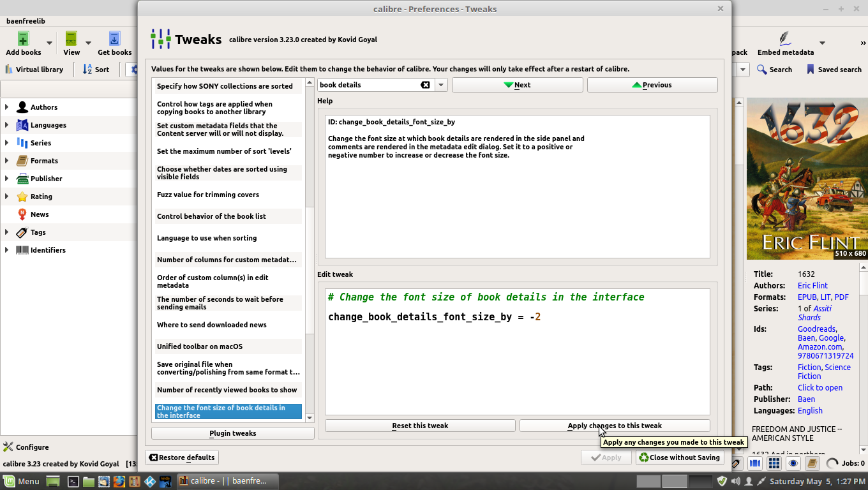Open Plugin tweaks
This screenshot has width=868, height=490.
click(x=233, y=433)
